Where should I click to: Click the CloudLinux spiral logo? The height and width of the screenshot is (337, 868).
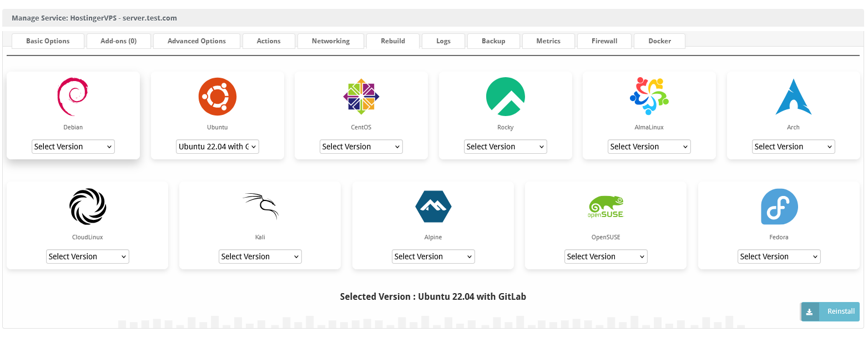(87, 206)
